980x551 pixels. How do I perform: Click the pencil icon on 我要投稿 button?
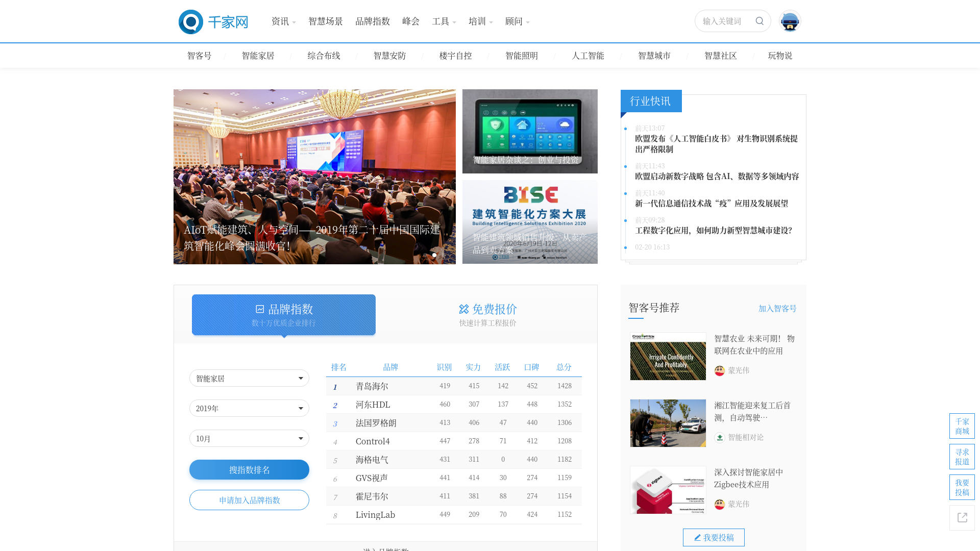tap(697, 537)
